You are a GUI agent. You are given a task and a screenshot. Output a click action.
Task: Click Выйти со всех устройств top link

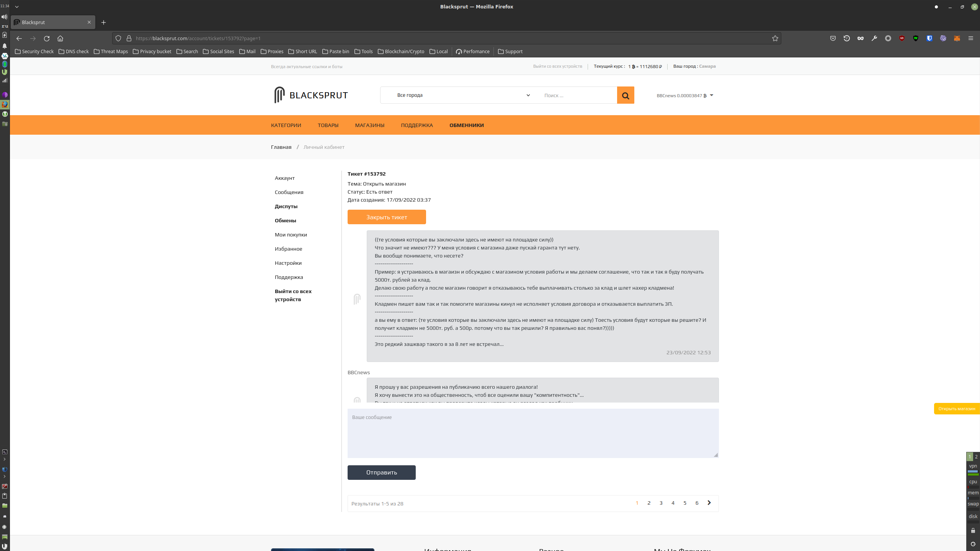557,66
